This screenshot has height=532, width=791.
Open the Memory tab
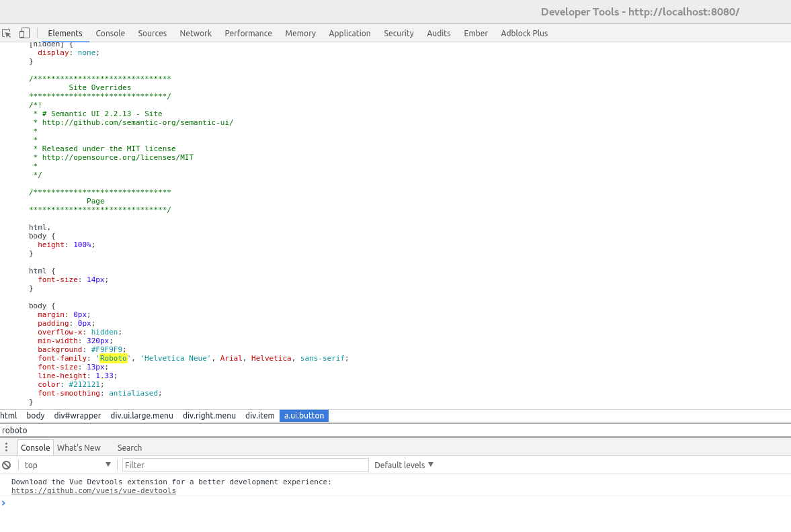click(x=300, y=34)
